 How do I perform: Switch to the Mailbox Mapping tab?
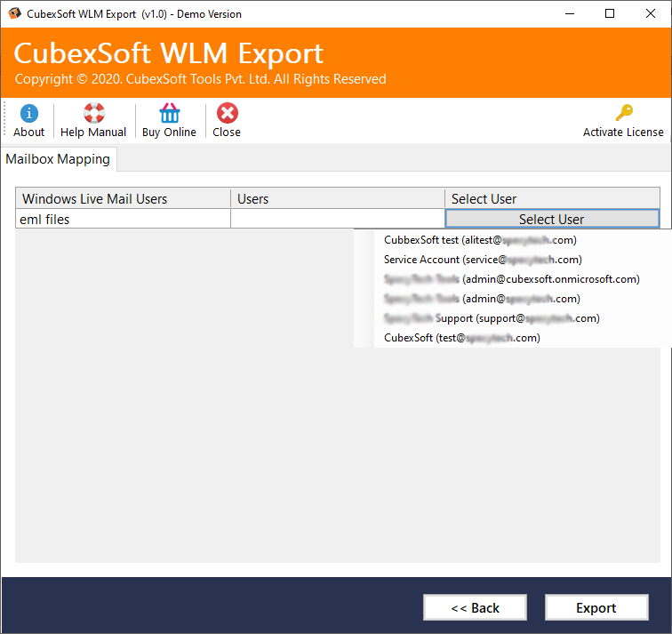click(59, 159)
